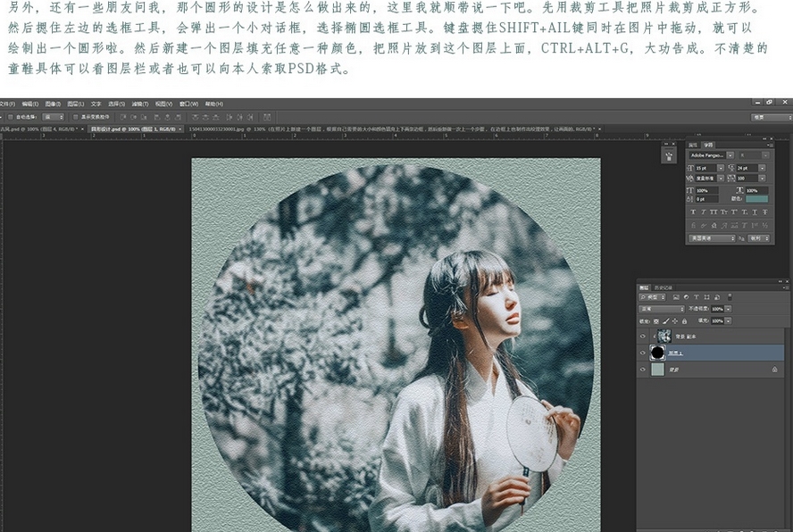The width and height of the screenshot is (793, 532).
Task: Open the auto-select target dropdown
Action: 53,117
